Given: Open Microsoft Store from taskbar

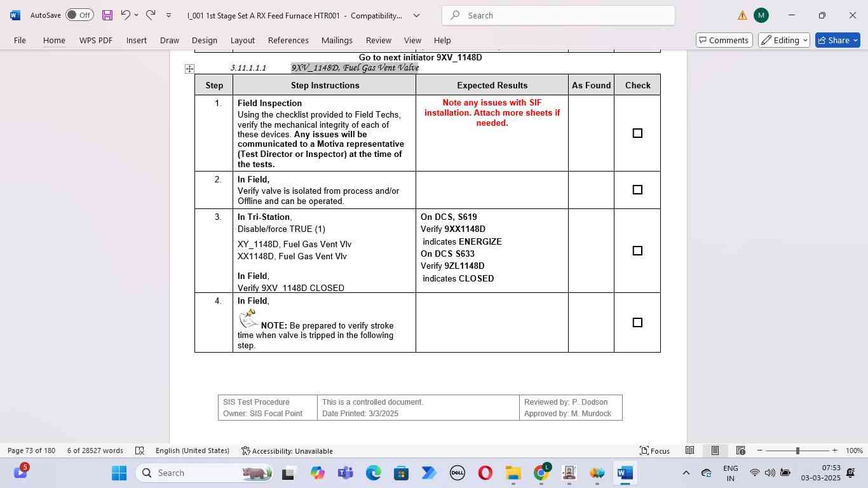Looking at the screenshot, I should pyautogui.click(x=401, y=473).
